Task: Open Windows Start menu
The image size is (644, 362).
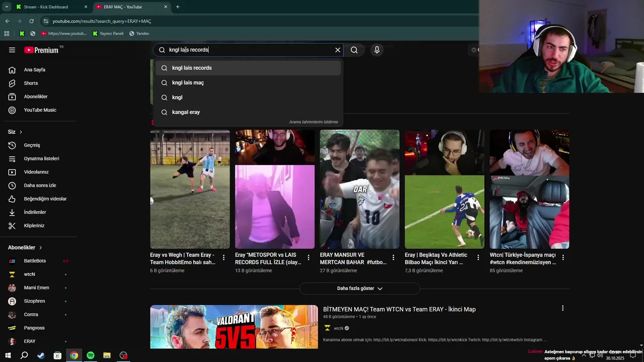Action: click(8, 355)
